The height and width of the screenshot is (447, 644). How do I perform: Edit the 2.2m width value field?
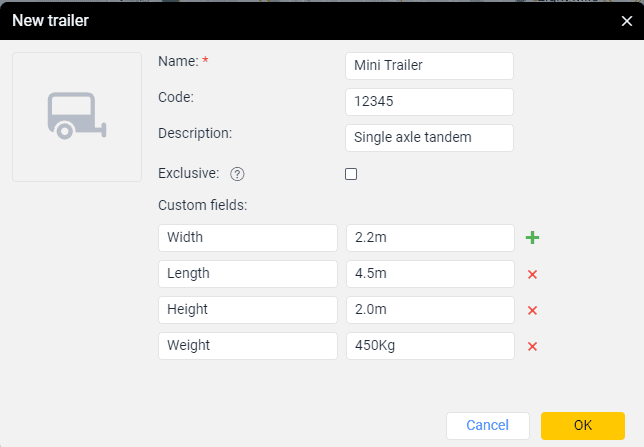click(x=430, y=238)
